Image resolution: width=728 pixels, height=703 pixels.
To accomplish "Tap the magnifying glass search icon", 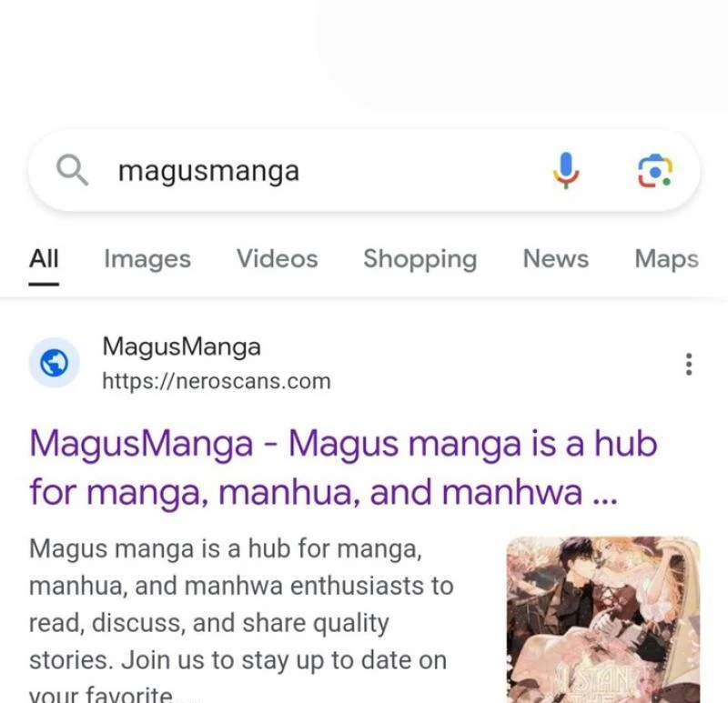I will point(72,170).
